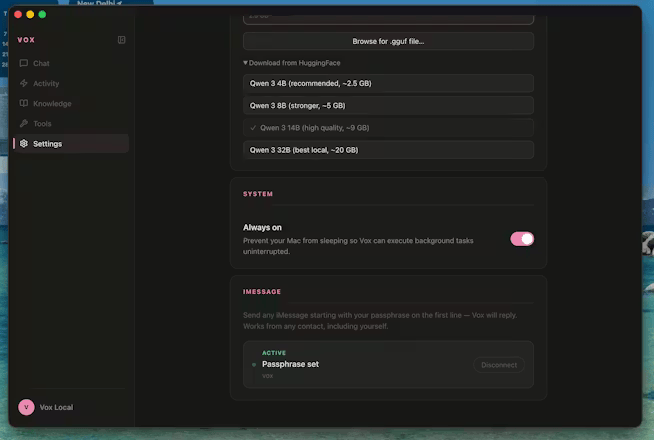Download Qwen 3 4B recommended model
The height and width of the screenshot is (440, 654).
tap(388, 83)
